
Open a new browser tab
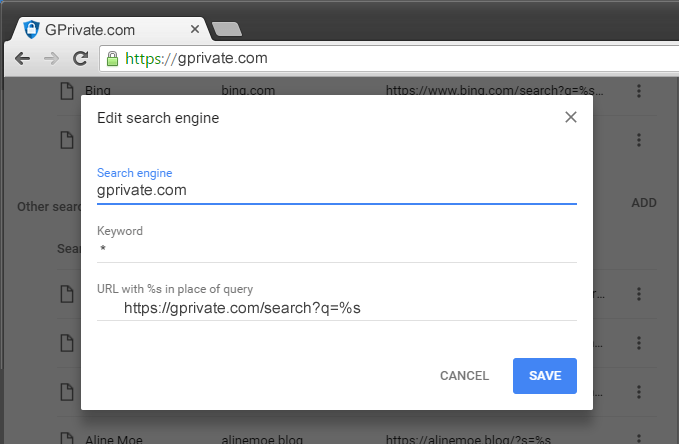(x=227, y=28)
